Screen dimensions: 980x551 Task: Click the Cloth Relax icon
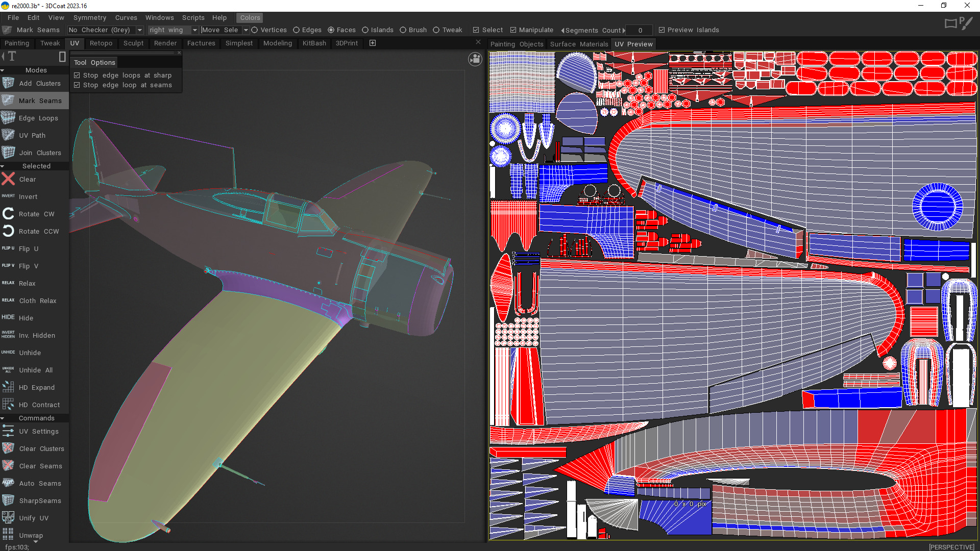(x=8, y=300)
